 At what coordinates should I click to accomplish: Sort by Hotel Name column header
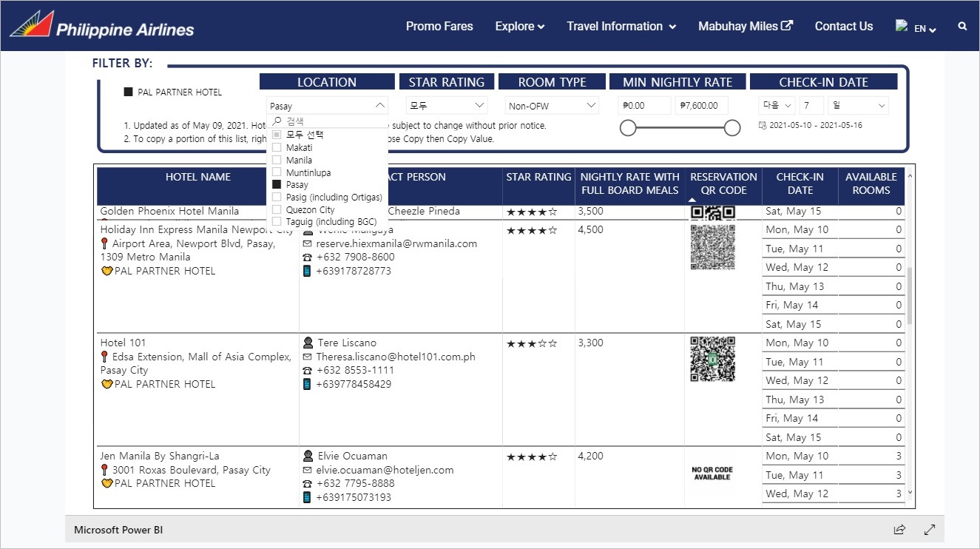198,177
